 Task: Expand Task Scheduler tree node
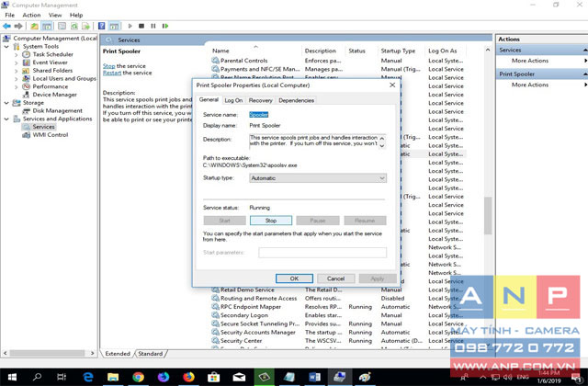(x=16, y=55)
